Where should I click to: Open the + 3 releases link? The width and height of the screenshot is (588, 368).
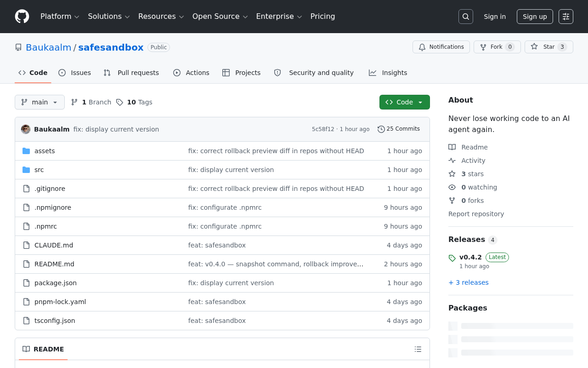tap(469, 282)
